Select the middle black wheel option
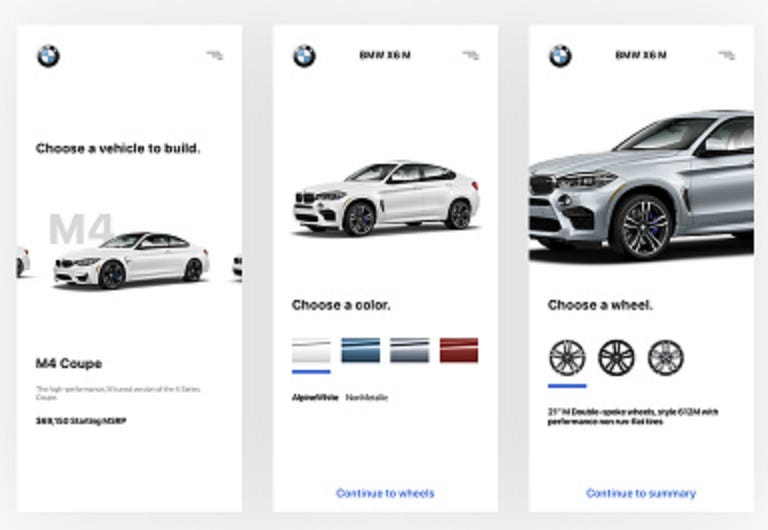This screenshot has height=530, width=768. (616, 358)
